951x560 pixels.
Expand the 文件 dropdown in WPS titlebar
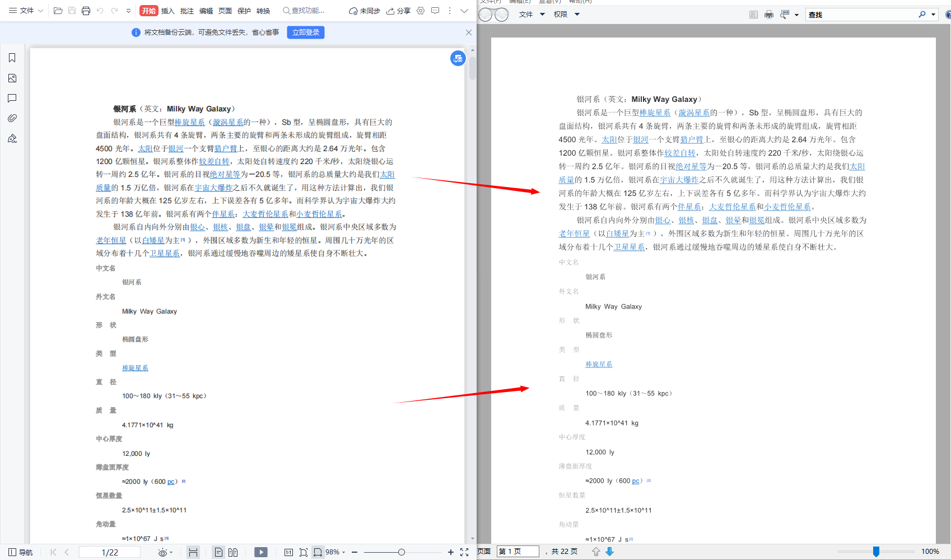click(30, 10)
